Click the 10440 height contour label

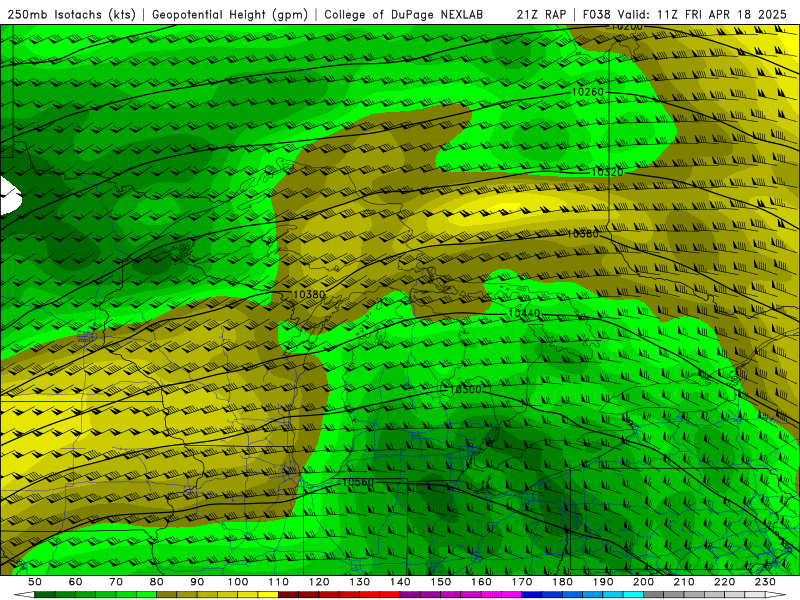pos(524,313)
